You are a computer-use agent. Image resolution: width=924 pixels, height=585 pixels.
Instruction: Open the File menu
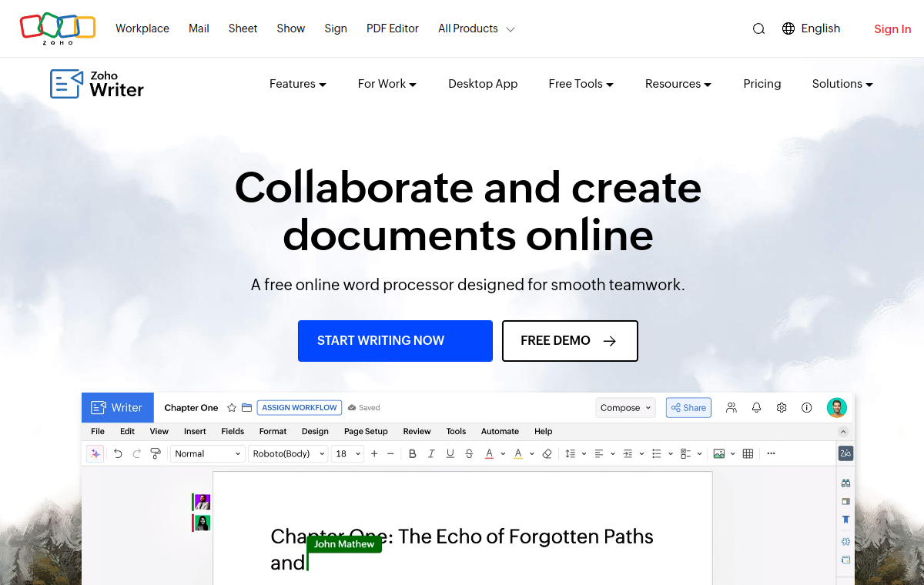pyautogui.click(x=98, y=431)
